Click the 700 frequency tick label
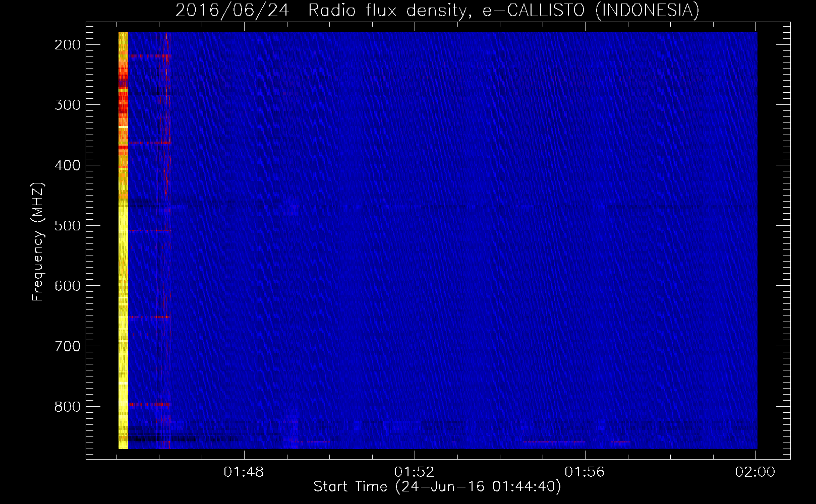Screen dimensions: 816x504 pyautogui.click(x=68, y=346)
